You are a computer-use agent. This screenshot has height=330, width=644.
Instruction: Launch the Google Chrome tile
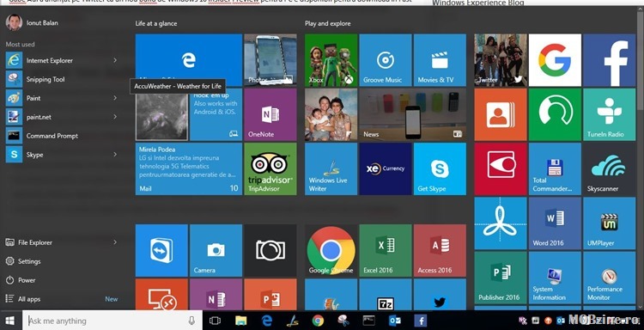pyautogui.click(x=331, y=250)
